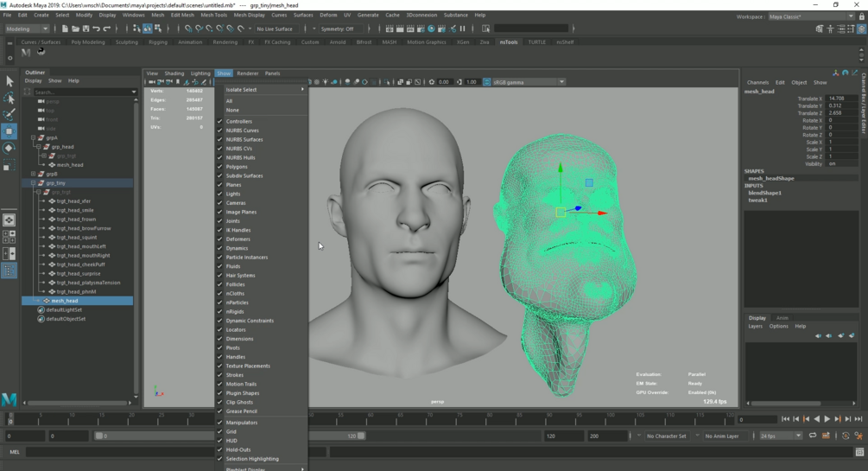Click the Save Scene icon
This screenshot has height=471, width=868.
[x=86, y=29]
